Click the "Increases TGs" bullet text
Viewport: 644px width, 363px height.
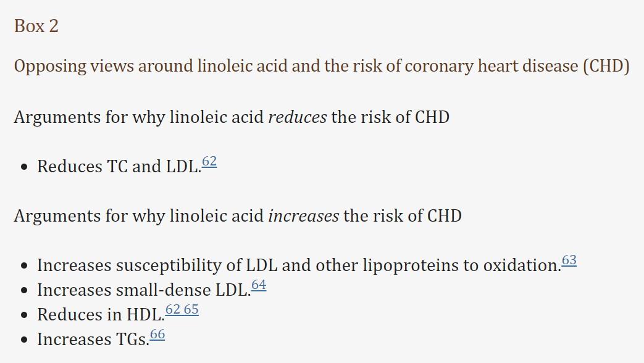(x=93, y=339)
